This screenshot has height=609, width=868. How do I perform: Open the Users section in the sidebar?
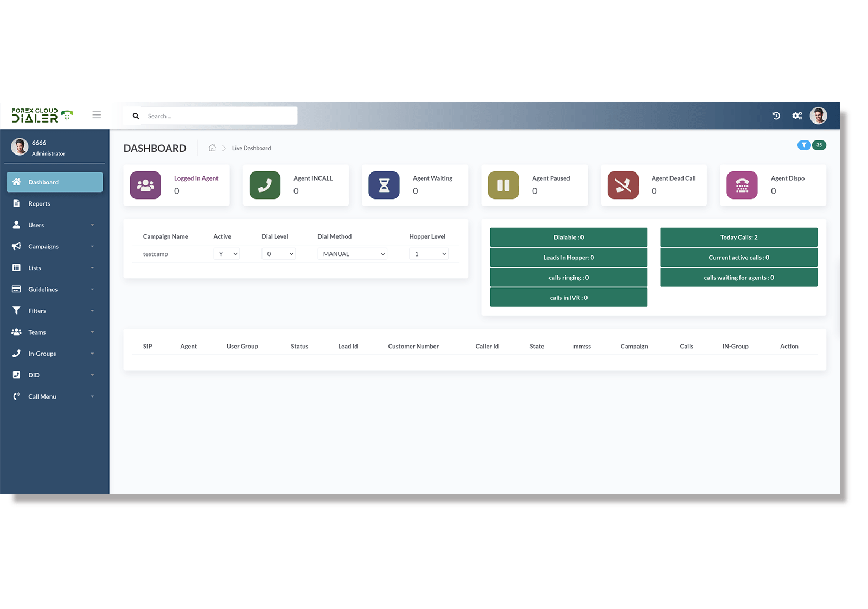click(35, 225)
